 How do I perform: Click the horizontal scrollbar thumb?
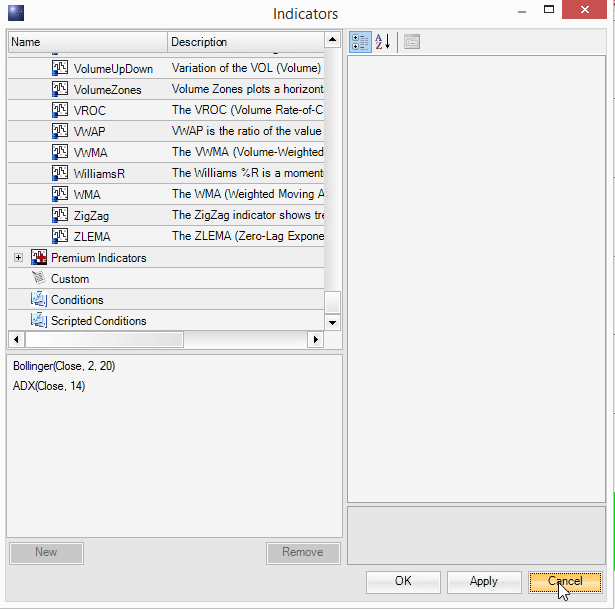point(104,339)
